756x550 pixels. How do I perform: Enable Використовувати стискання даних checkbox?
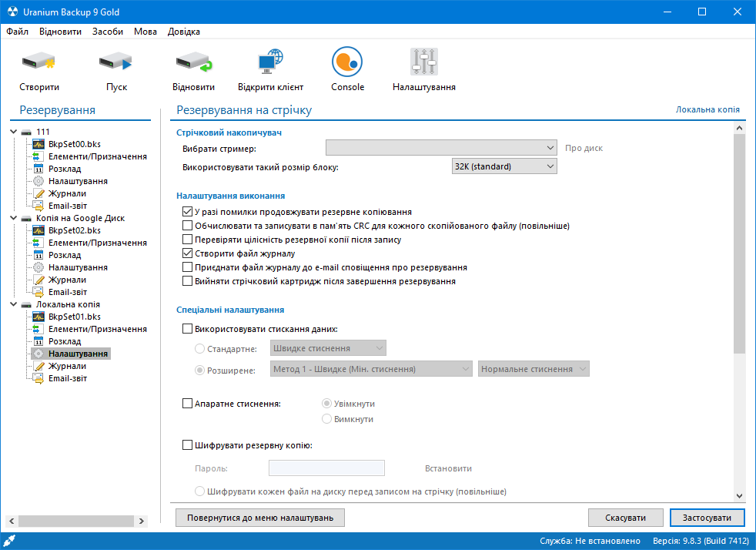(188, 329)
